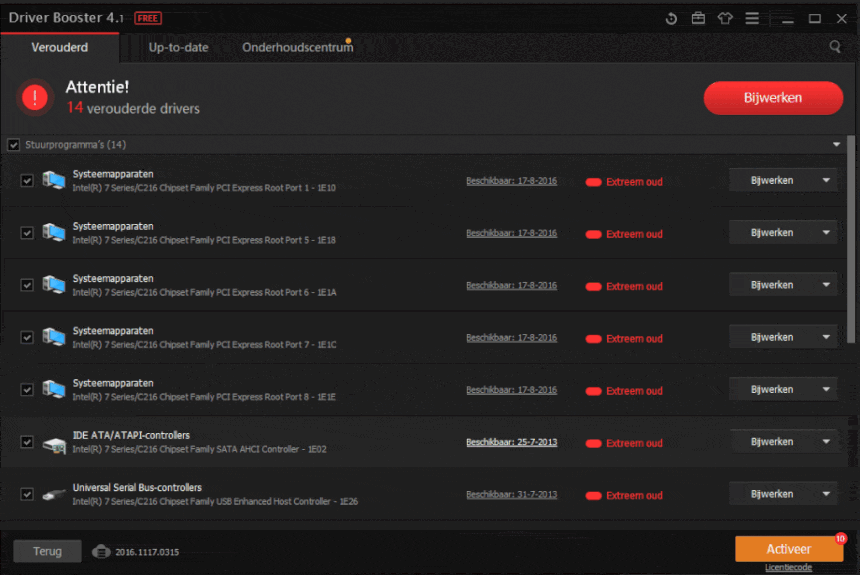Click the vertical scrollbar of driver list

pos(851,240)
